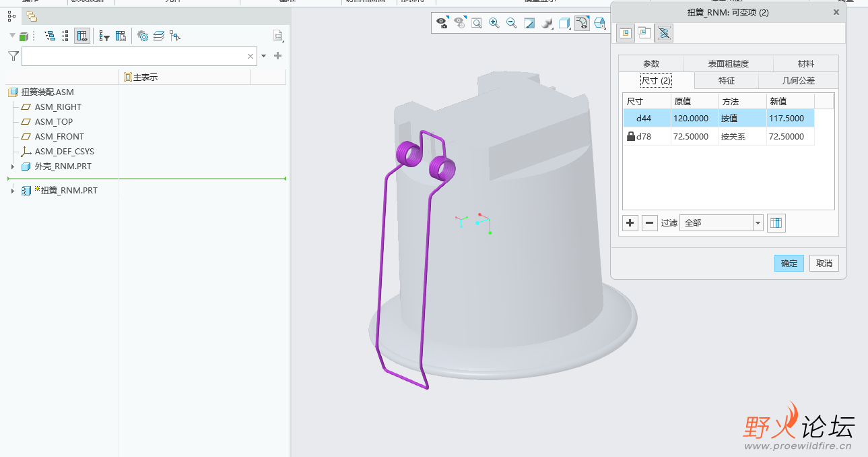
Task: Select the ASM_FRONT datum plane
Action: (x=59, y=137)
